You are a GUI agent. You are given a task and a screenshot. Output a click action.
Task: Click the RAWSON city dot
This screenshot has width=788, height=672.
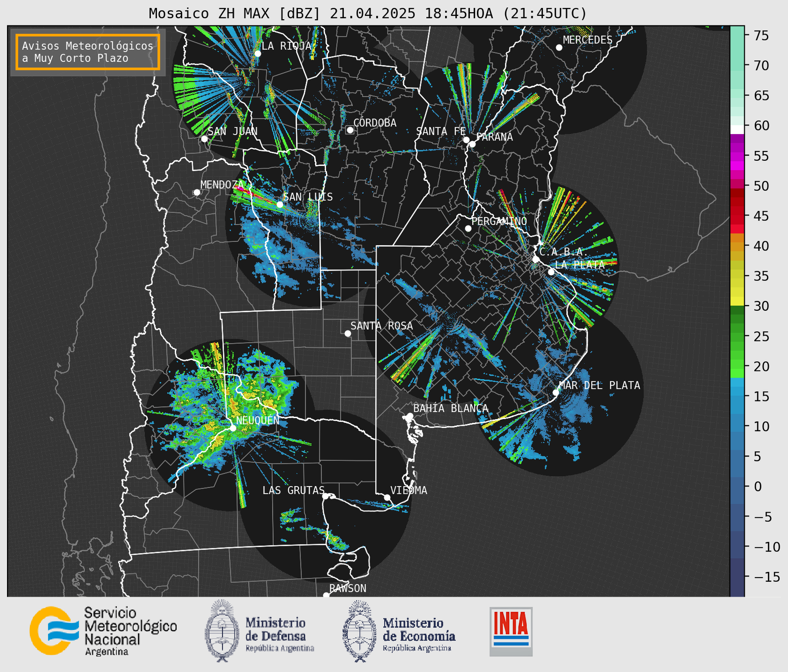pyautogui.click(x=326, y=595)
